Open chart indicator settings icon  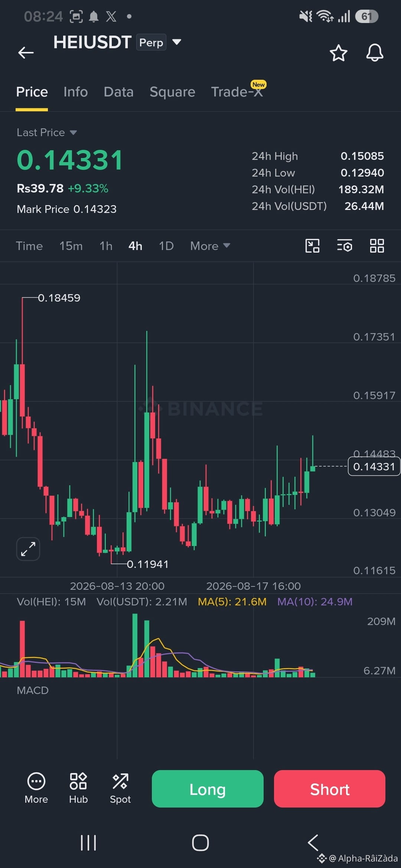coord(345,246)
